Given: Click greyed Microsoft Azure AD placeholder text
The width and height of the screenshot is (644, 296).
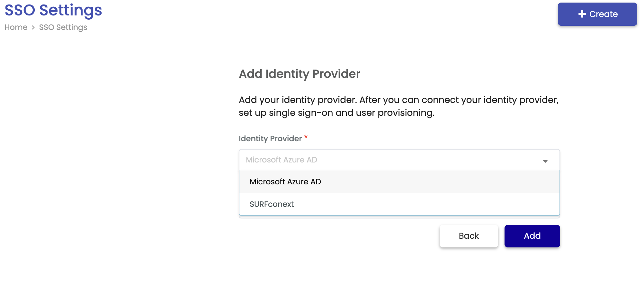Looking at the screenshot, I should (x=281, y=160).
